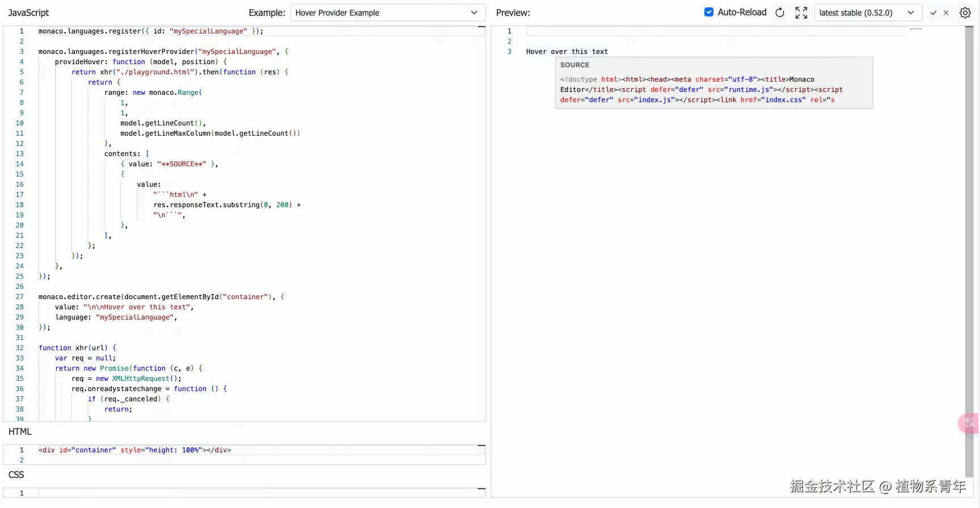
Task: Click the return xhr("./playground.html") line
Action: (180, 72)
